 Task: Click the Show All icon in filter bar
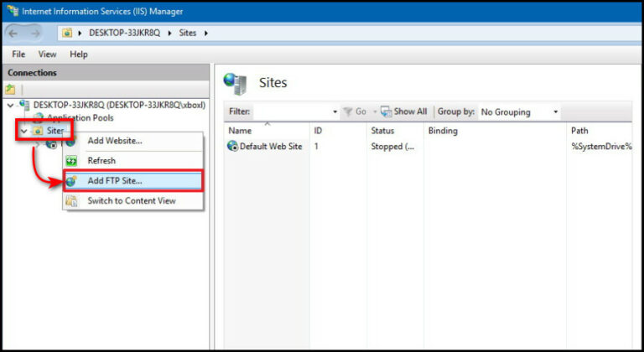(x=387, y=111)
